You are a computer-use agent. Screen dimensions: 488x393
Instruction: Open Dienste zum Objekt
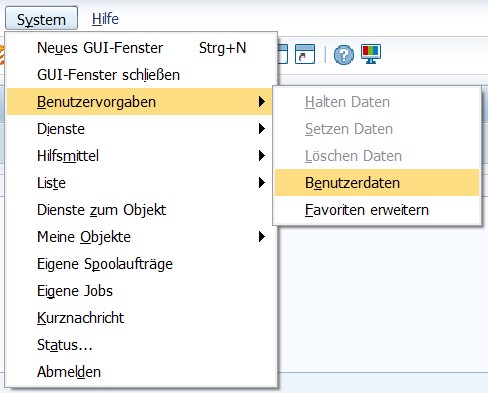click(139, 210)
